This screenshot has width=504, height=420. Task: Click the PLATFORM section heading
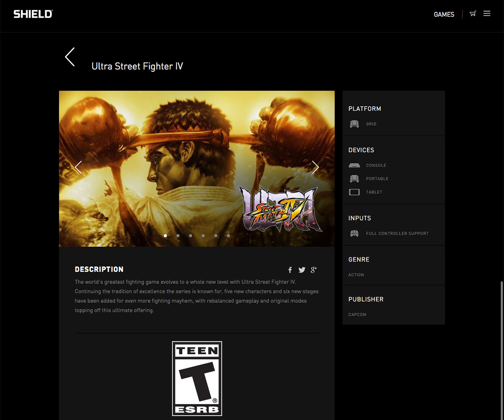pyautogui.click(x=365, y=109)
